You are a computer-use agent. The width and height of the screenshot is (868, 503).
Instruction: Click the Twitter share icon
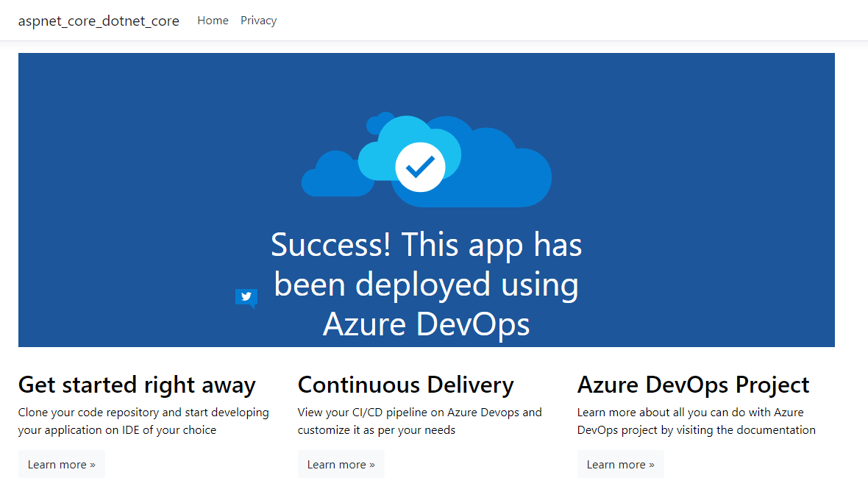(x=246, y=298)
